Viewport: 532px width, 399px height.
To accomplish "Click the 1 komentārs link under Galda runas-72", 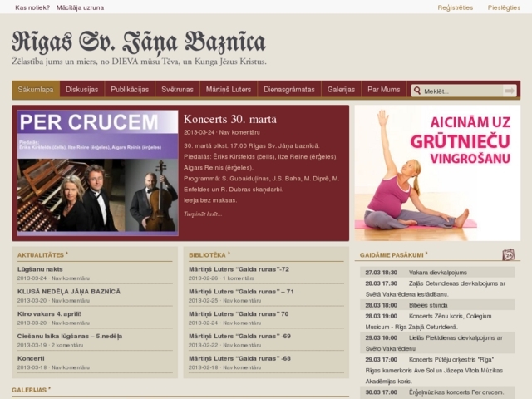I will (x=239, y=278).
